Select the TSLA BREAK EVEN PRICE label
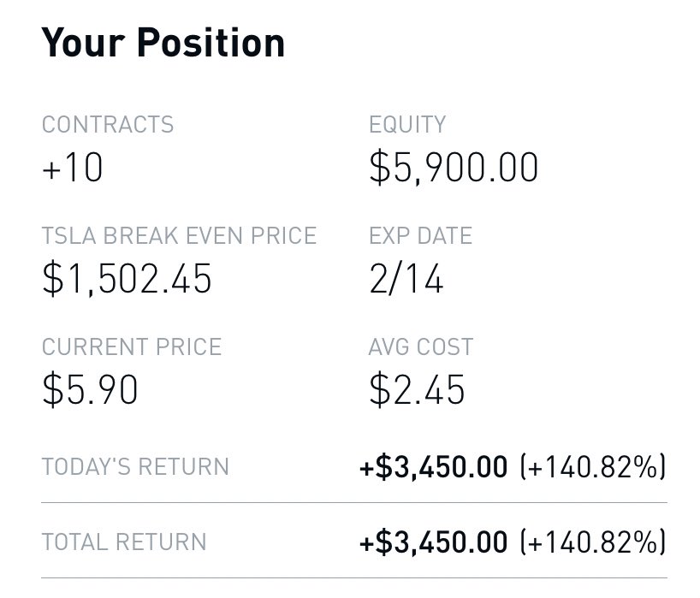The height and width of the screenshot is (598, 700). 179,236
